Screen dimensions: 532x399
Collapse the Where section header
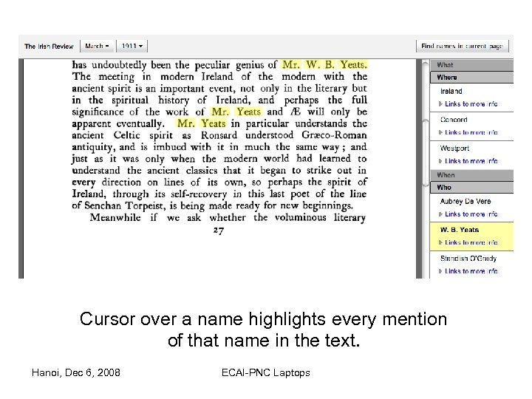point(471,78)
